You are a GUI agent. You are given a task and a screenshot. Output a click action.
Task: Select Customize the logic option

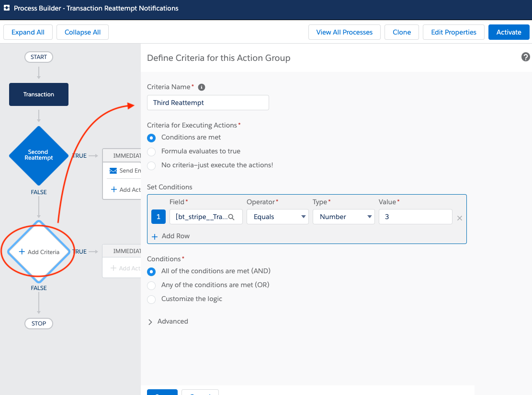coord(151,299)
